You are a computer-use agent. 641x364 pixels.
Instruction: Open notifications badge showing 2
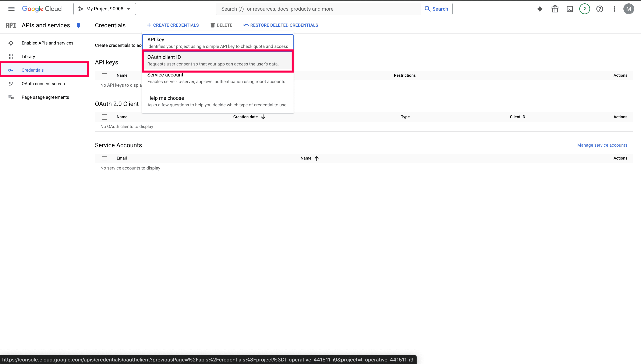(x=584, y=9)
